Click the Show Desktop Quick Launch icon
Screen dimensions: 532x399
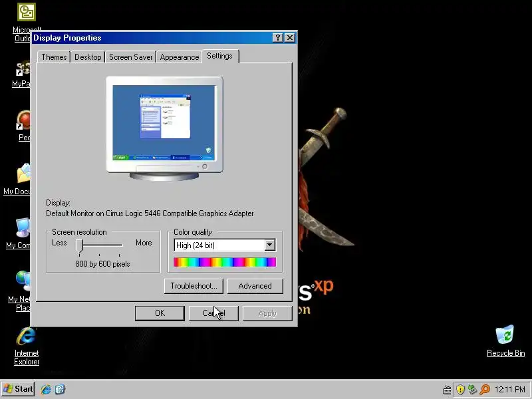click(x=60, y=389)
